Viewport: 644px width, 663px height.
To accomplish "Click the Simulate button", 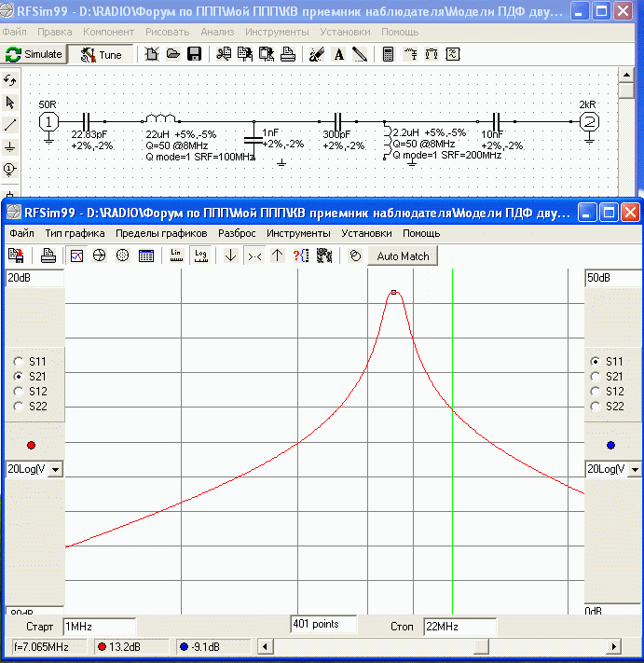I will point(34,54).
